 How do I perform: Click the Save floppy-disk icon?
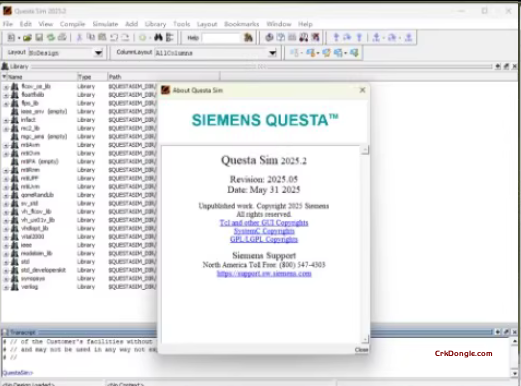tap(39, 37)
